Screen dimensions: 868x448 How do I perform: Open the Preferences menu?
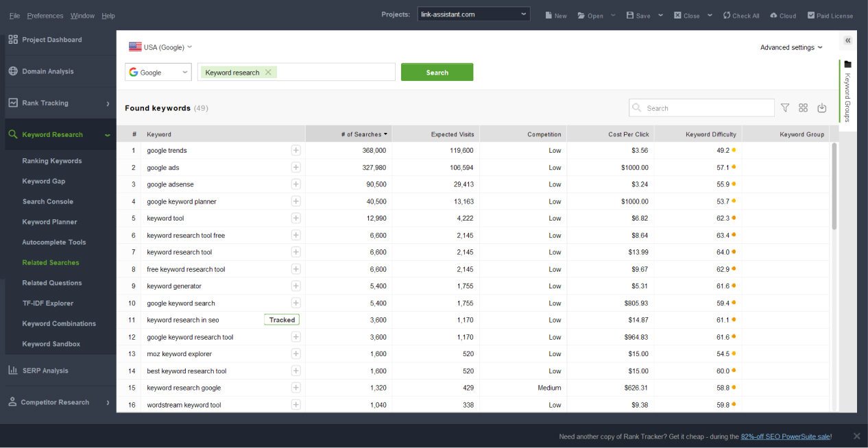pyautogui.click(x=45, y=15)
